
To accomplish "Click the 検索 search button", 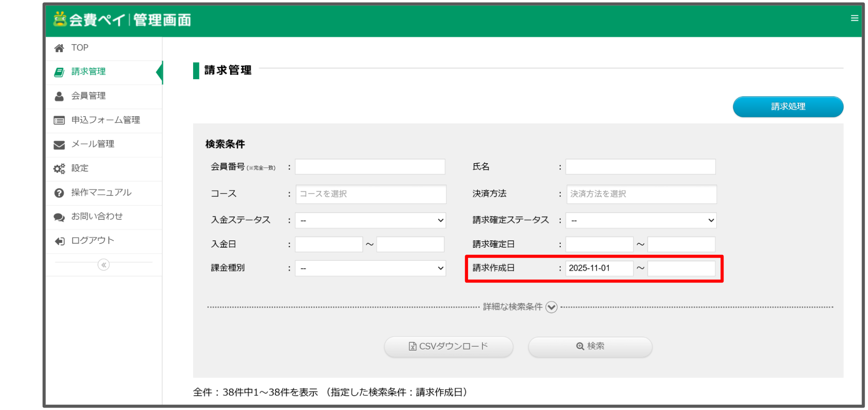I will (x=590, y=346).
